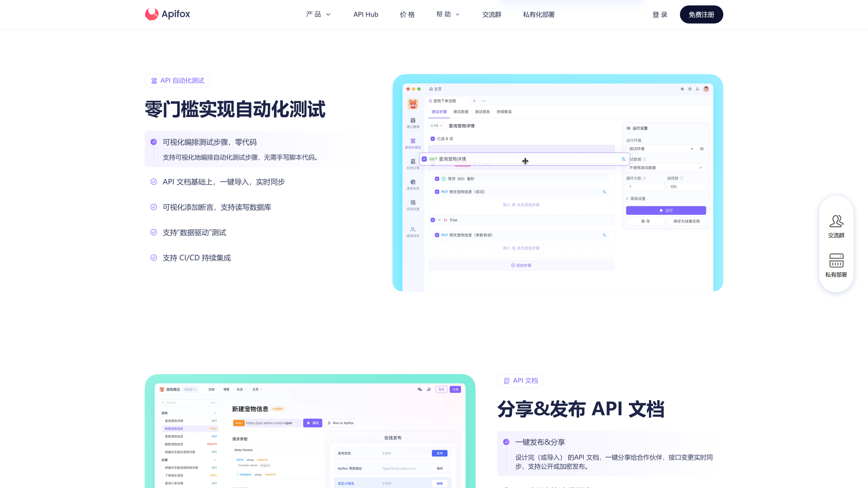Click the notification bell icon
Viewport: 868px width, 488px height.
tap(697, 89)
